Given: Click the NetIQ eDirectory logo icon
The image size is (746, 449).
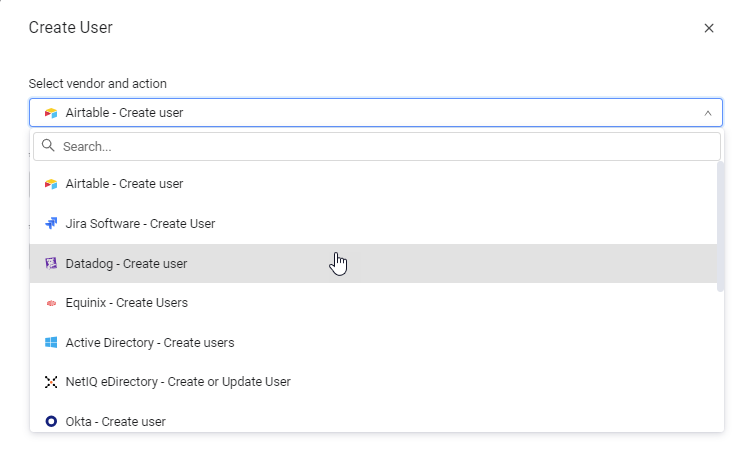Looking at the screenshot, I should click(x=51, y=382).
